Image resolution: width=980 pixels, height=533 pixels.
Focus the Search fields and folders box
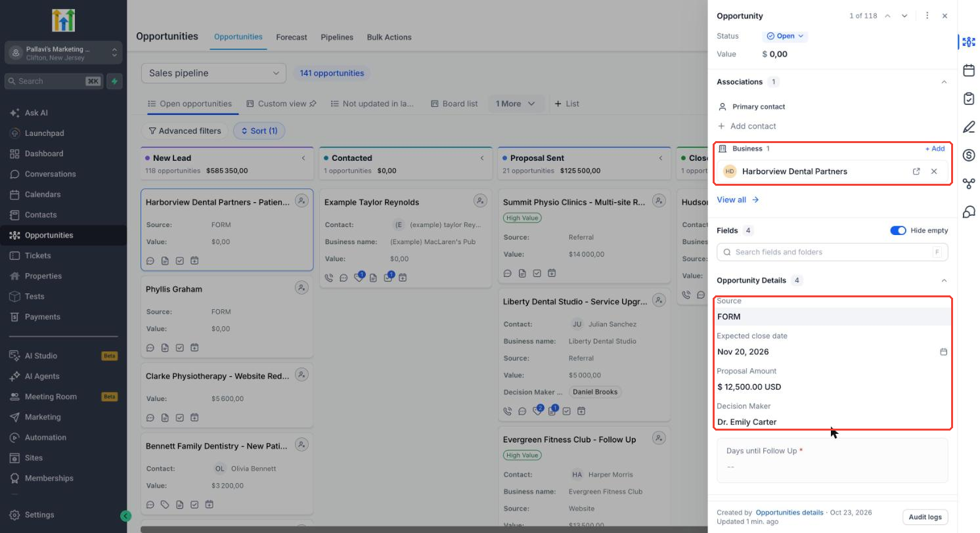(832, 252)
